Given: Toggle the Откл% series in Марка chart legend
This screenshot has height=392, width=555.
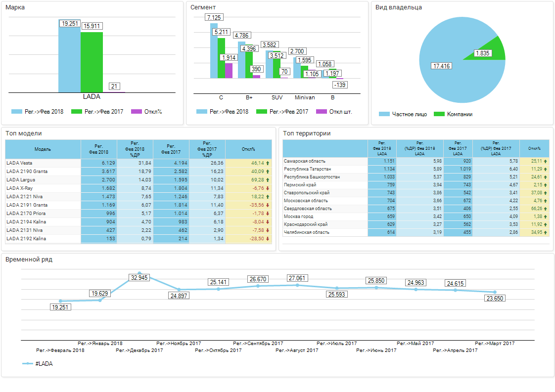Looking at the screenshot, I should [x=146, y=112].
